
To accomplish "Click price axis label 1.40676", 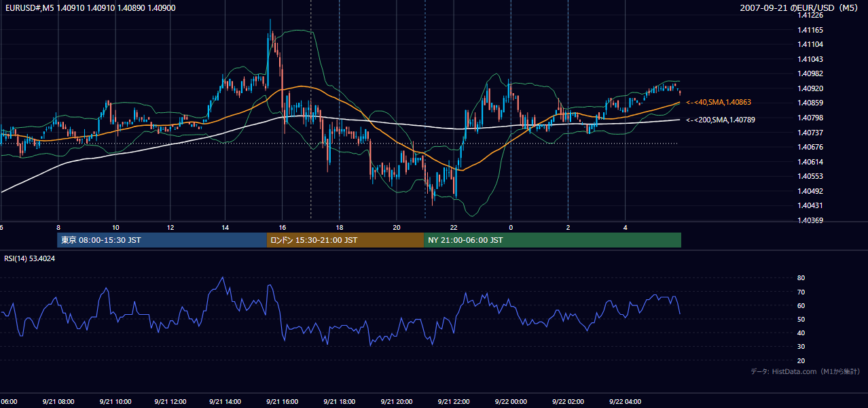I will point(810,147).
